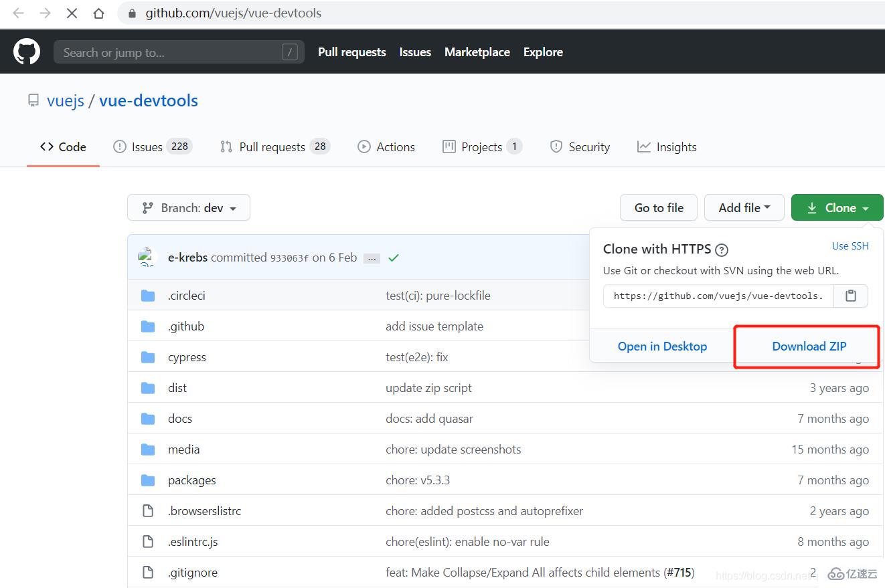This screenshot has height=588, width=885.
Task: Open Explore in top navigation
Action: (x=543, y=52)
